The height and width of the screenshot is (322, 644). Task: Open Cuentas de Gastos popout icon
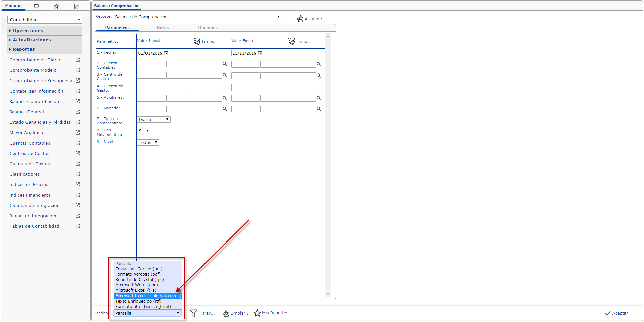78,164
